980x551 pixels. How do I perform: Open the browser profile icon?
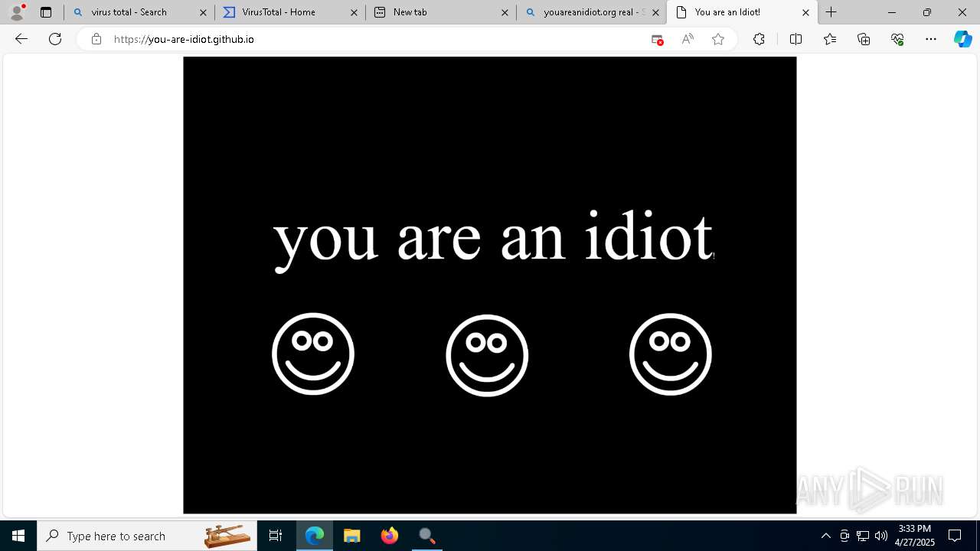pos(17,11)
